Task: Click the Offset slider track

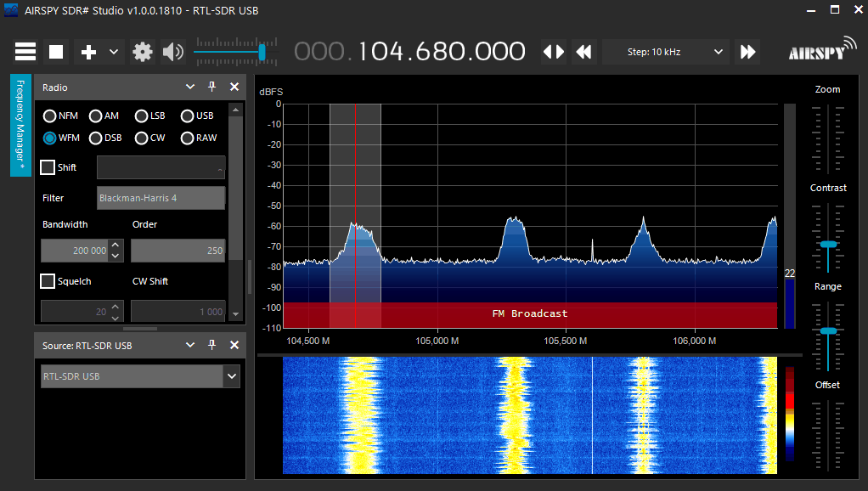Action: pos(827,435)
